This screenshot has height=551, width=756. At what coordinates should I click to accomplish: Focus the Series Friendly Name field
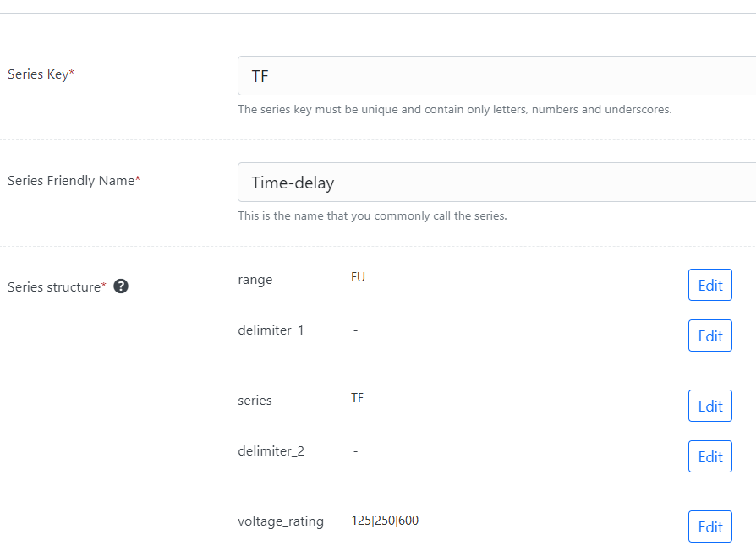496,182
